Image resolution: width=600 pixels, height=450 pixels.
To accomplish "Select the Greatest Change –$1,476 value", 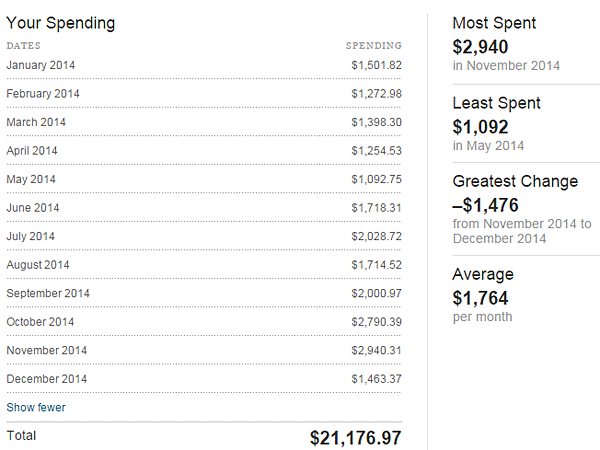I will (x=485, y=205).
